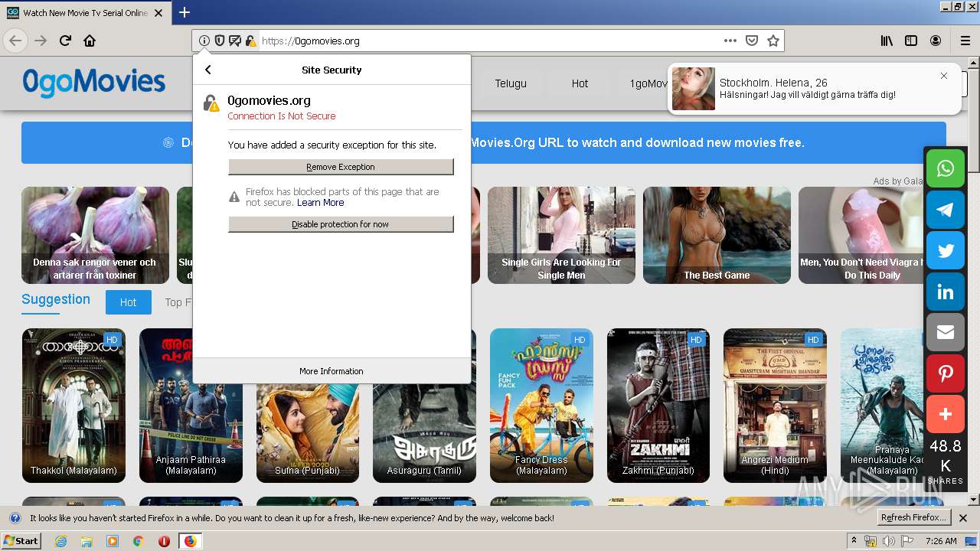The width and height of the screenshot is (980, 551).
Task: Click the taskbar clock 7:26 AM
Action: (941, 541)
